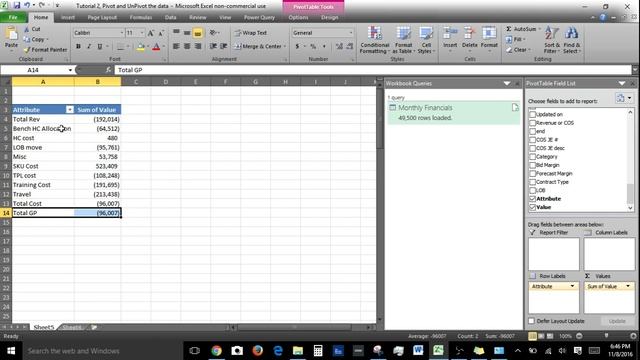Open Find & Select menu
The width and height of the screenshot is (640, 360).
[x=571, y=40]
